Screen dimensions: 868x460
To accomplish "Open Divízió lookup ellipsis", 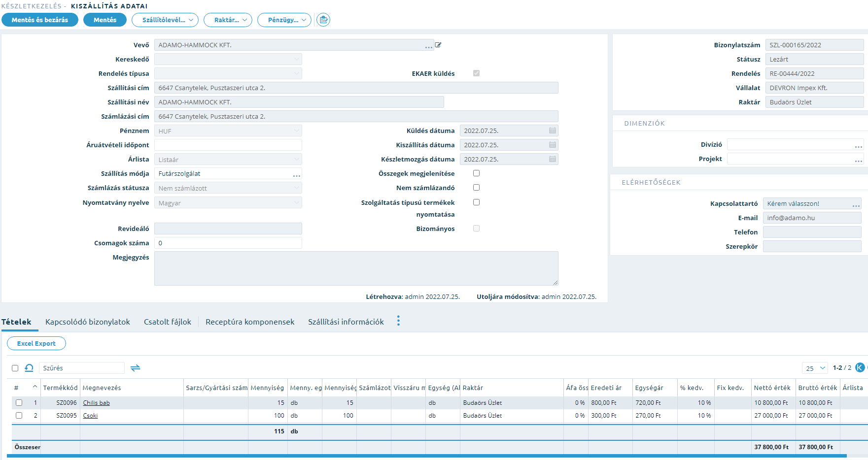I will [x=859, y=146].
